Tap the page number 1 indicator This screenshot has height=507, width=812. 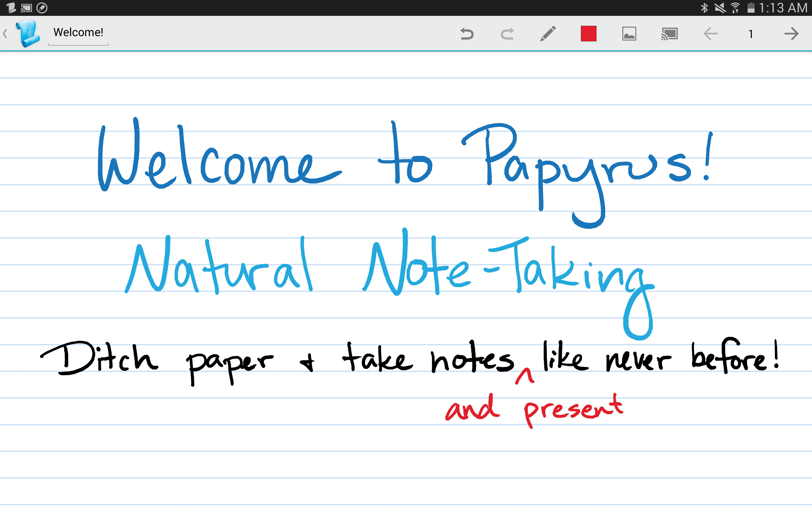pos(750,34)
